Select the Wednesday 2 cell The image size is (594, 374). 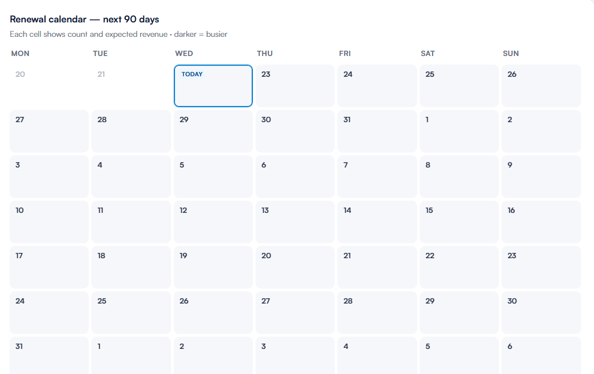[x=213, y=355]
